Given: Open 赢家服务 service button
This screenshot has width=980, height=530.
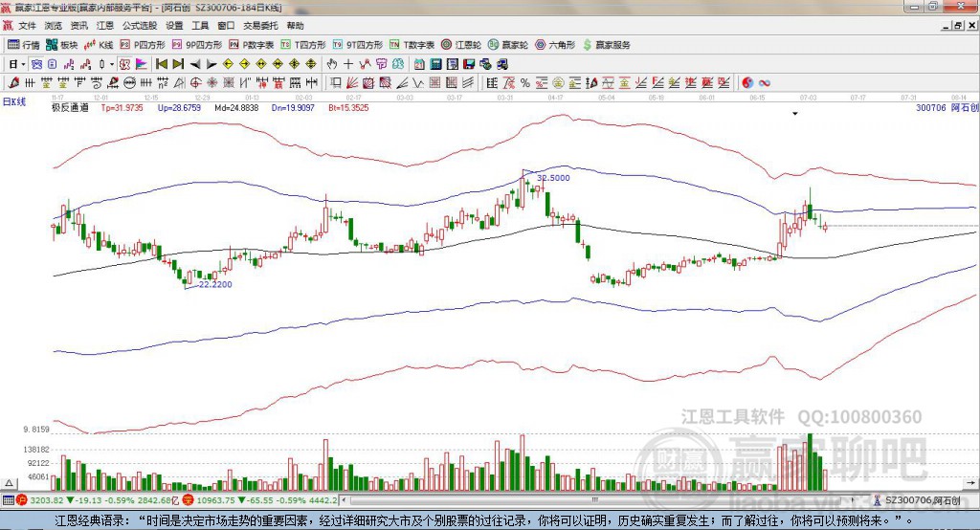Looking at the screenshot, I should [x=606, y=45].
